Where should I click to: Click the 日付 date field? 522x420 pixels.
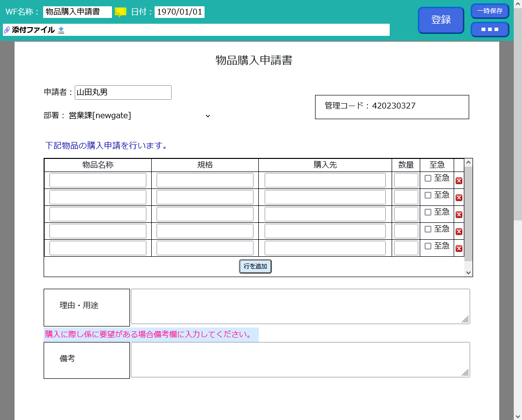point(179,12)
